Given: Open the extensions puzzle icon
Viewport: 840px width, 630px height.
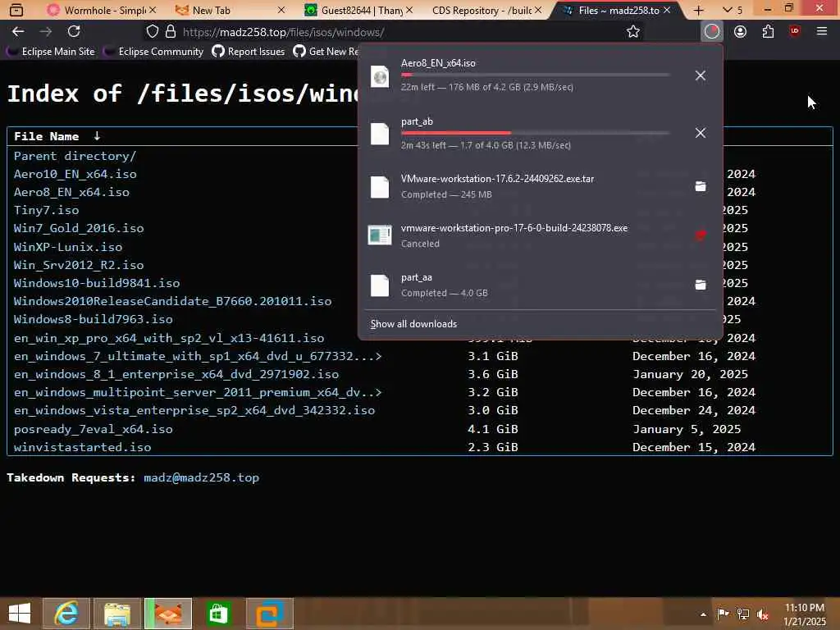Looking at the screenshot, I should (768, 32).
